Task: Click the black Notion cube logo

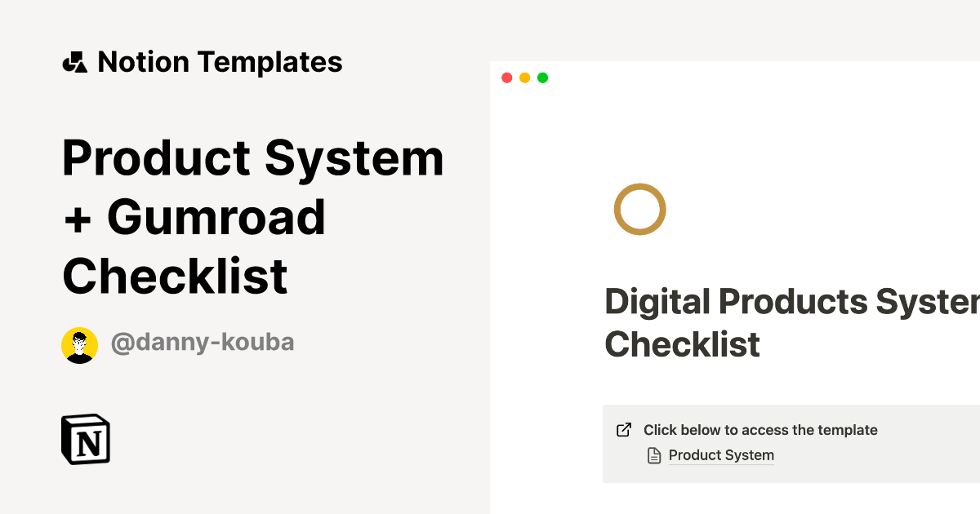Action: [x=86, y=440]
